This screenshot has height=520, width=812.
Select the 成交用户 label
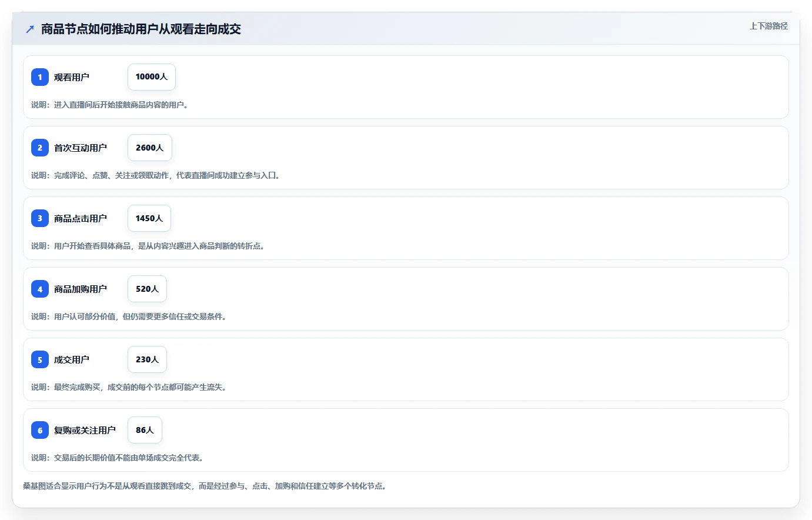72,359
